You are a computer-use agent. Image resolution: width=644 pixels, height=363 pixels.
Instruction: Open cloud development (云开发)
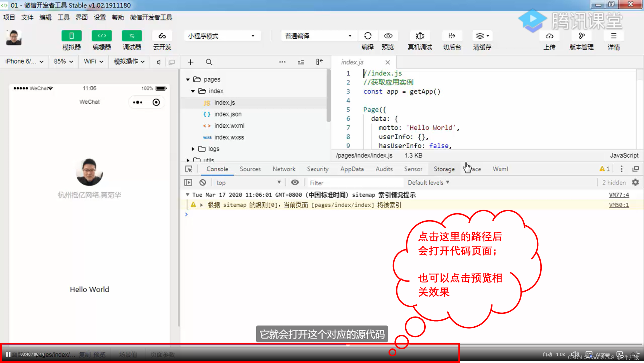click(x=162, y=36)
